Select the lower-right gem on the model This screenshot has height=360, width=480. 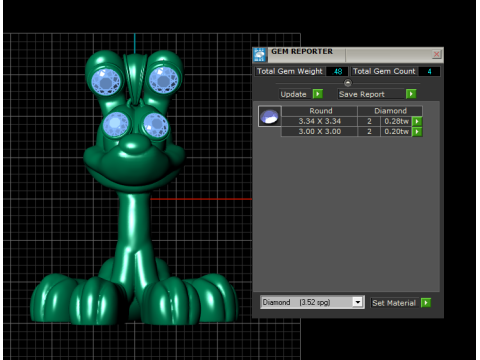click(x=156, y=125)
